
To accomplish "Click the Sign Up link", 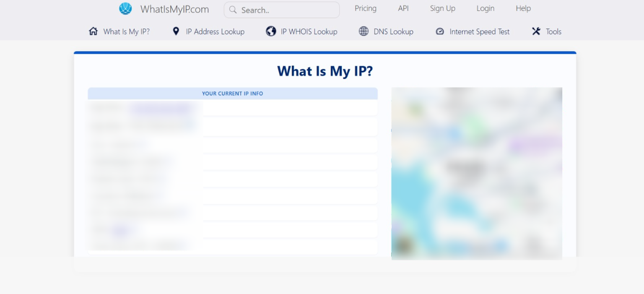I will (x=442, y=8).
